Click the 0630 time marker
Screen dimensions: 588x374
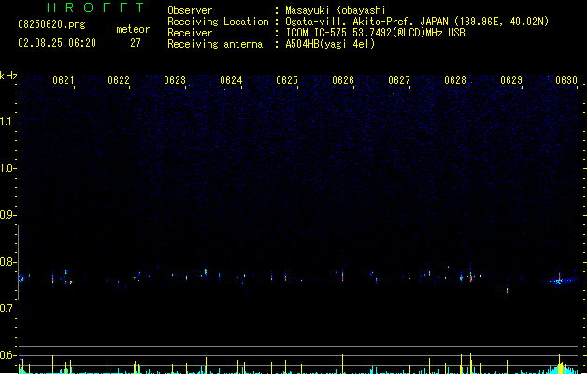[x=566, y=80]
